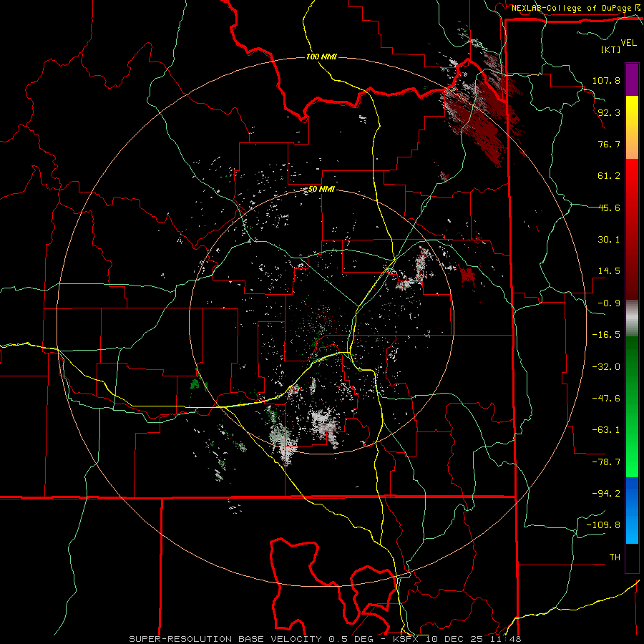Select the -78.7 legend value
Image resolution: width=644 pixels, height=644 pixels.
[x=606, y=462]
